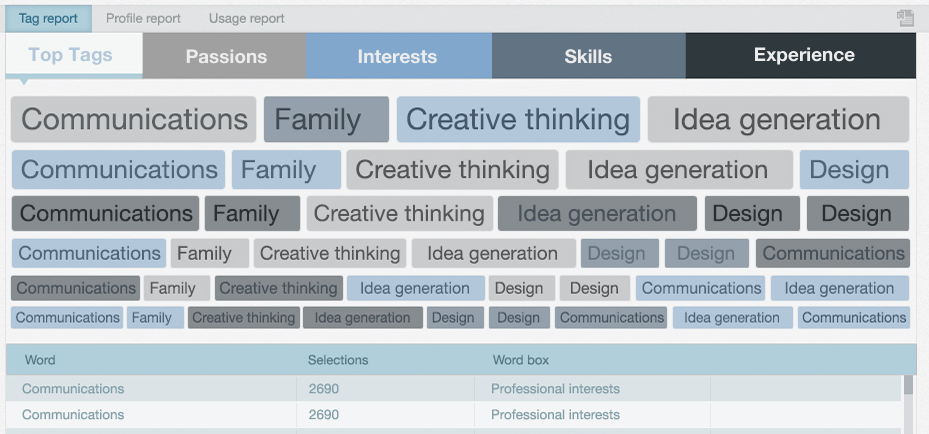Switch to the Skills category tab
This screenshot has height=434, width=929.
tap(588, 56)
